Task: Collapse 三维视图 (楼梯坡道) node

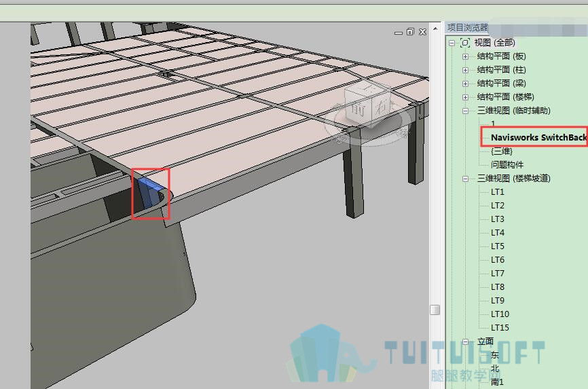Action: click(x=465, y=179)
